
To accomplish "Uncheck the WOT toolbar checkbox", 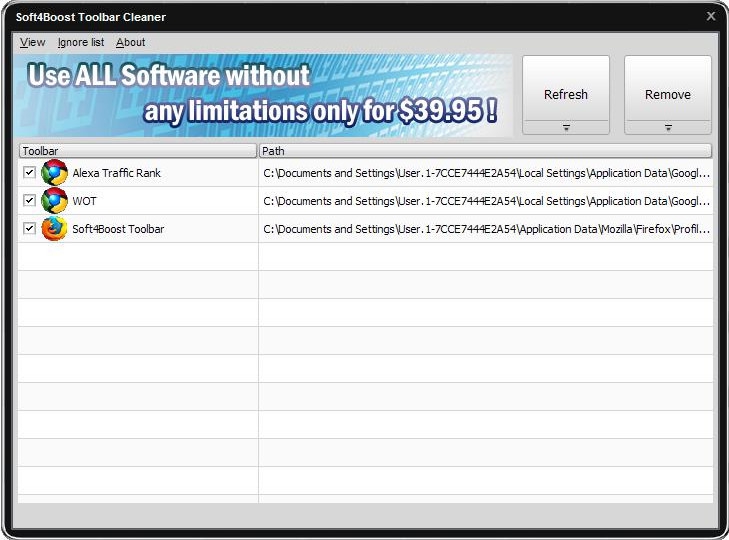I will tap(29, 200).
